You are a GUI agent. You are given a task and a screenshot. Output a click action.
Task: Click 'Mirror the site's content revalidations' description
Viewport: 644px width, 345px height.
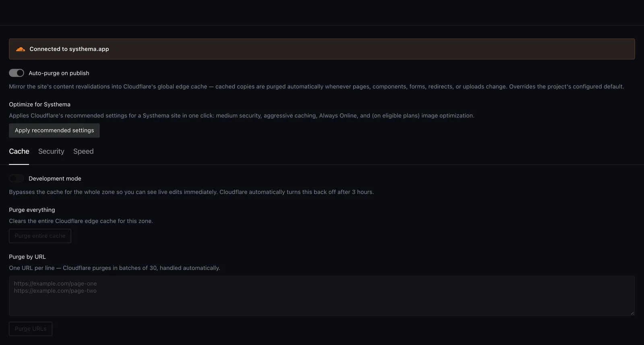coord(316,87)
